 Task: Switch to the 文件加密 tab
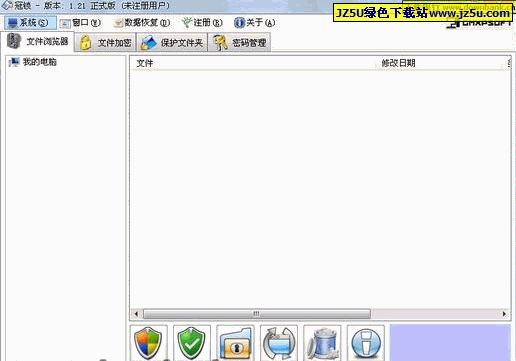[106, 43]
